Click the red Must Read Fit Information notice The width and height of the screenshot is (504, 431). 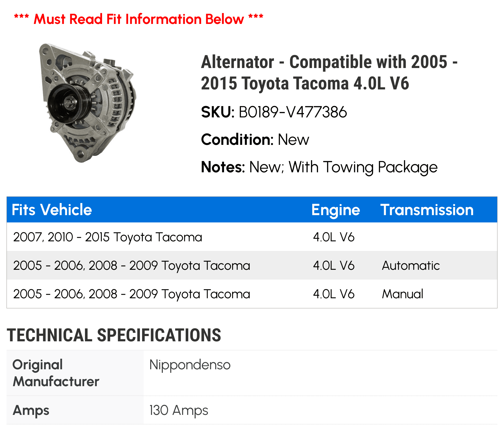139,19
